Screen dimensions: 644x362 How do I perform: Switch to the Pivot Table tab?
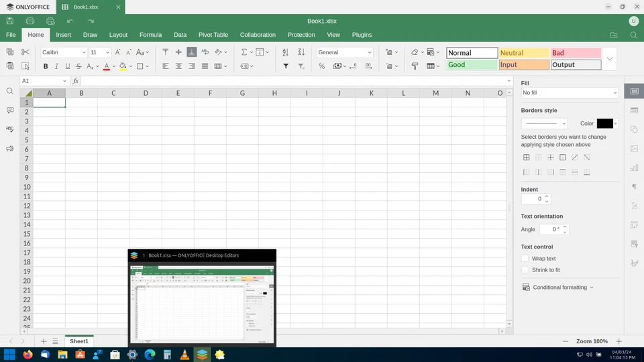[x=213, y=35]
